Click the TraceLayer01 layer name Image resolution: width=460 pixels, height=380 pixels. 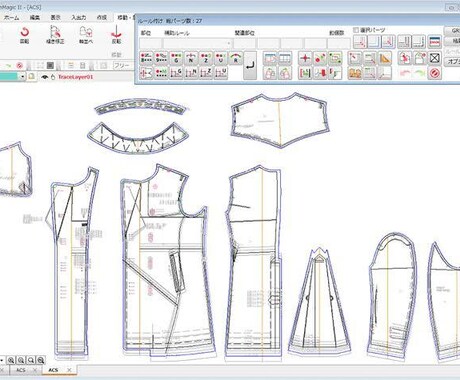(x=76, y=77)
